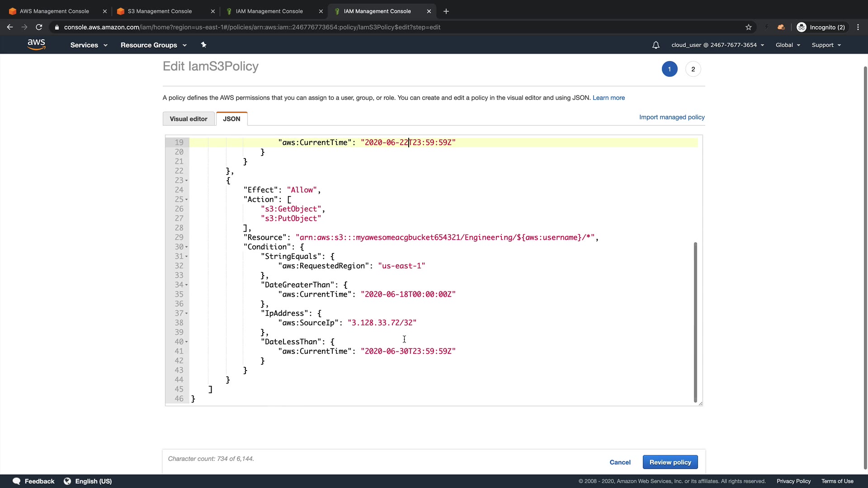This screenshot has width=868, height=488.
Task: Expand the Services dropdown menu
Action: click(x=89, y=45)
